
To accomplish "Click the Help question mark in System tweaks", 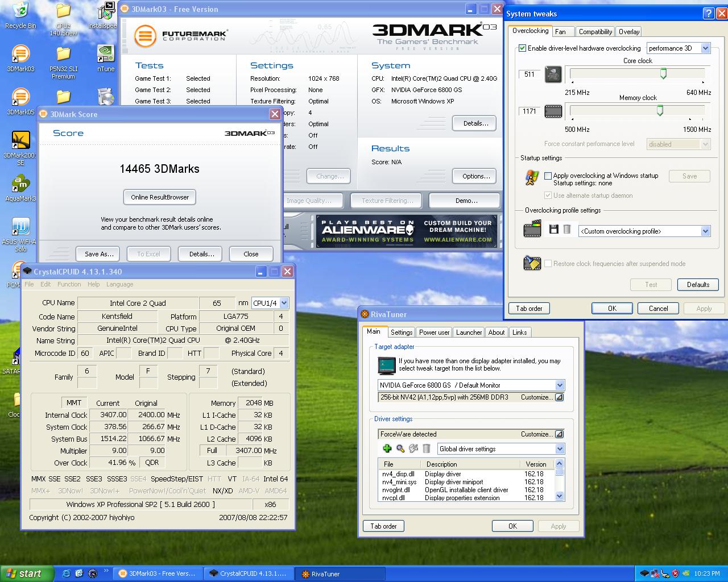I will click(708, 14).
